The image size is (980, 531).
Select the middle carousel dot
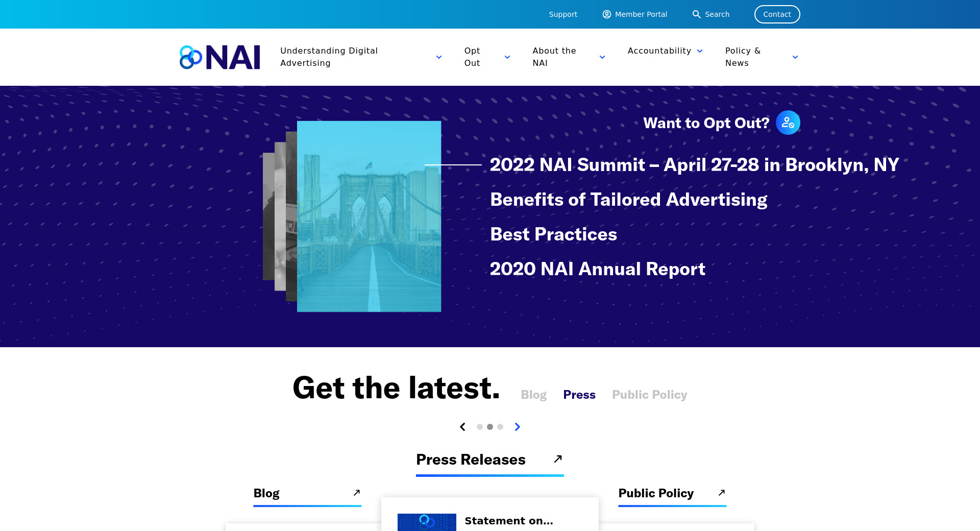click(490, 427)
